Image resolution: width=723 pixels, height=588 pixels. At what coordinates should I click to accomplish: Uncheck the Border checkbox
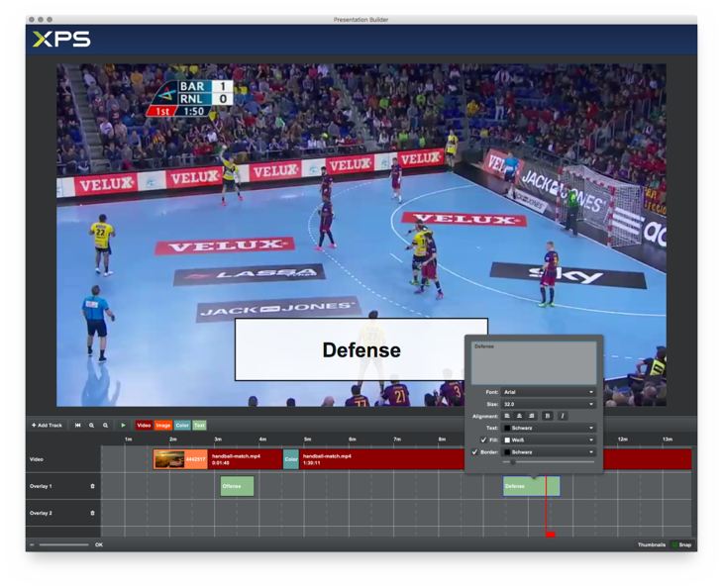(x=475, y=451)
